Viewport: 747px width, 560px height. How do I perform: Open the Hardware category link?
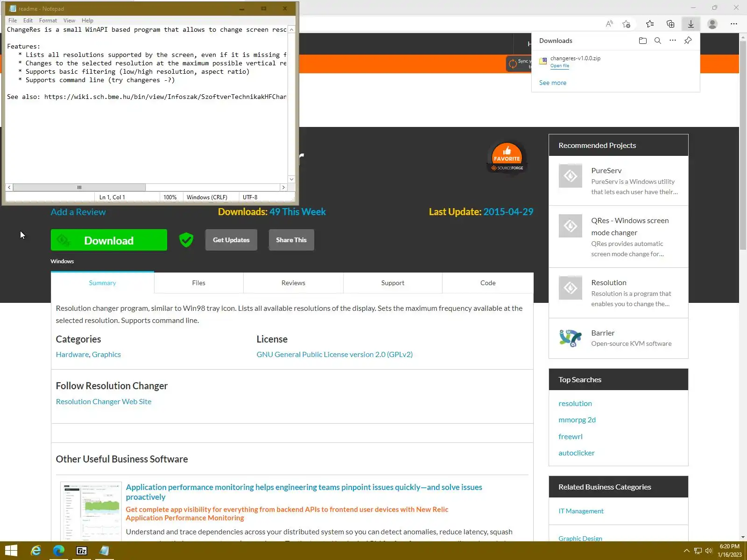pos(72,354)
